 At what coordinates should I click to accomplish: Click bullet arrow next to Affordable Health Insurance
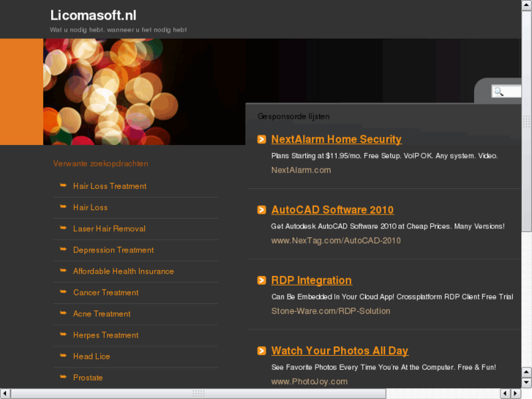click(x=64, y=270)
